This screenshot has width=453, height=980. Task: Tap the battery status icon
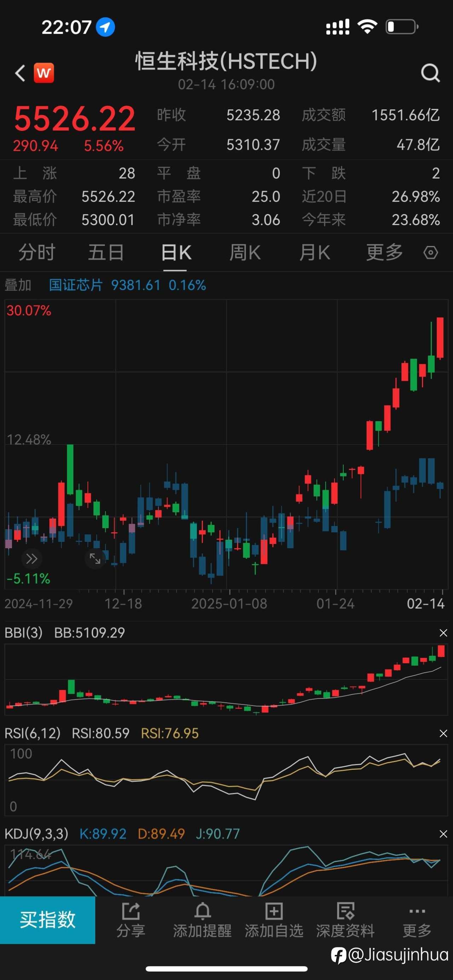point(402,27)
